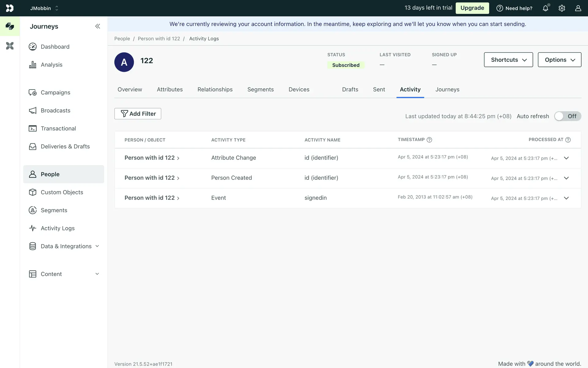The image size is (588, 368).
Task: Open the Shortcuts dropdown
Action: 508,60
